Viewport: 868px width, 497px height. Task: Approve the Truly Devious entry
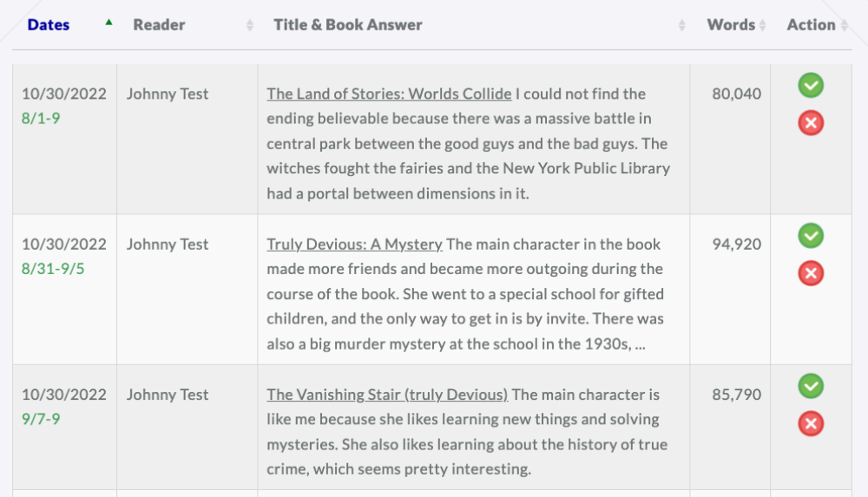pos(811,236)
